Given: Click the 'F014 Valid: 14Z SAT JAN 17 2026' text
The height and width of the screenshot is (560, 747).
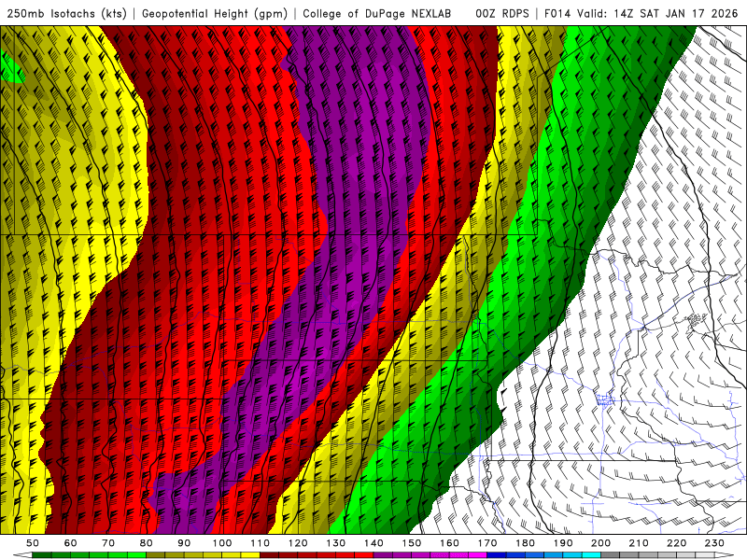Looking at the screenshot, I should [641, 14].
